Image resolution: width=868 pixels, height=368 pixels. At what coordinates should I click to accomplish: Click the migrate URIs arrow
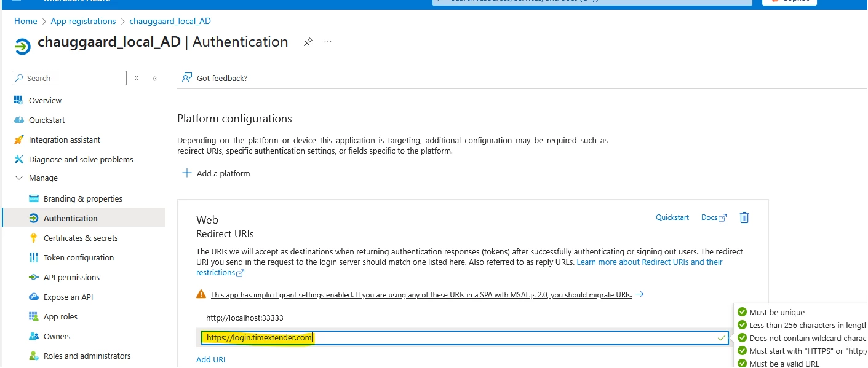coord(639,294)
